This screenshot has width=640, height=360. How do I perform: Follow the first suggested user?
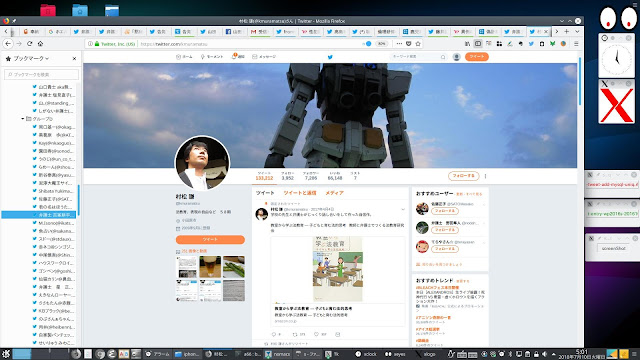point(444,211)
